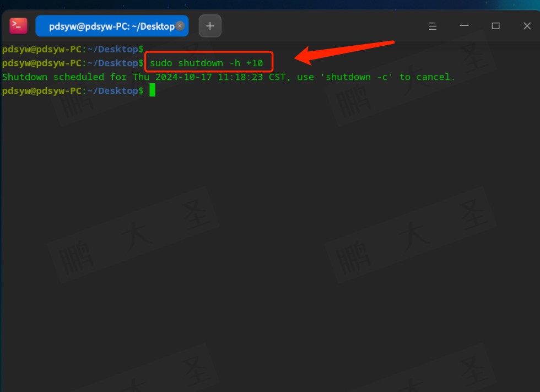Maximize the terminal window

pos(495,26)
